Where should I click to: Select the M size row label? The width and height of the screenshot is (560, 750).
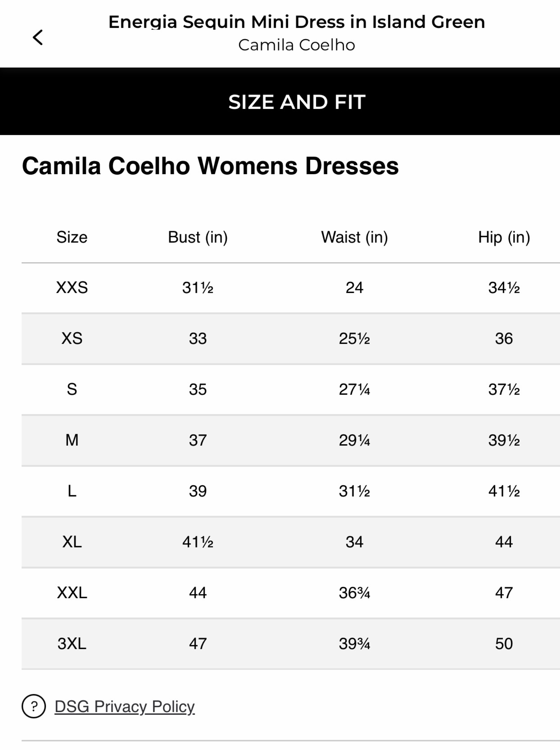click(72, 440)
